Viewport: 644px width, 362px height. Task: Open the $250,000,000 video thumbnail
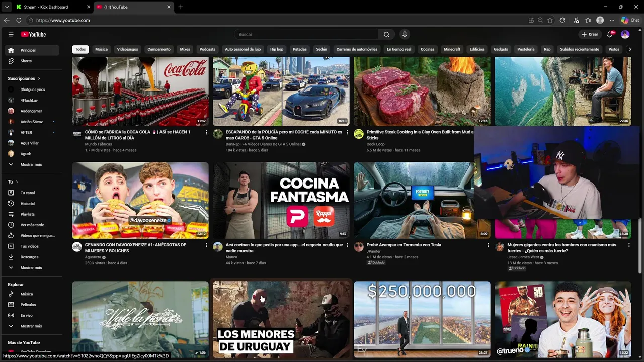pos(422,319)
